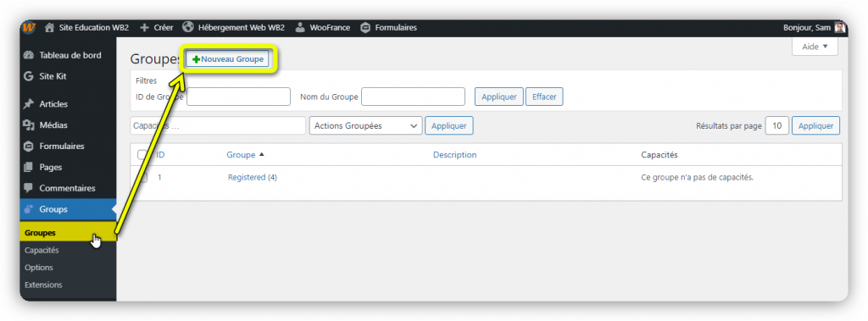Open the Site Kit menu
This screenshot has width=868, height=321.
click(x=53, y=76)
